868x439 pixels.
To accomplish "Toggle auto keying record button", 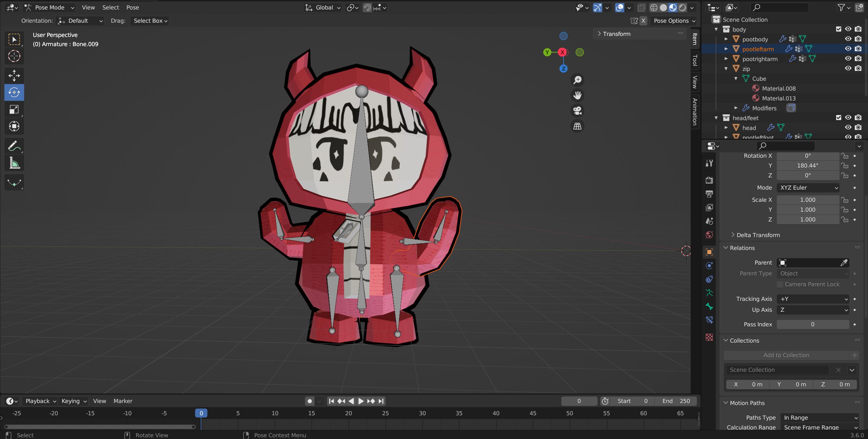I will pos(310,401).
